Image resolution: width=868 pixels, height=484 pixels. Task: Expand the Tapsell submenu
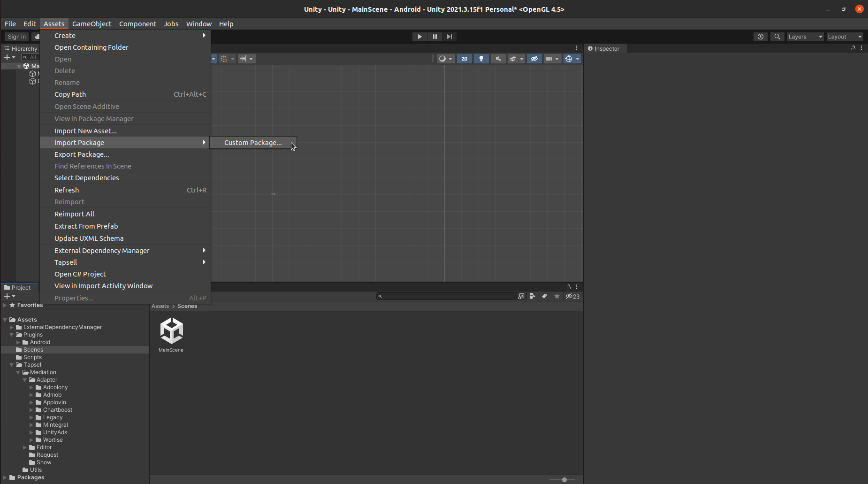[125, 262]
